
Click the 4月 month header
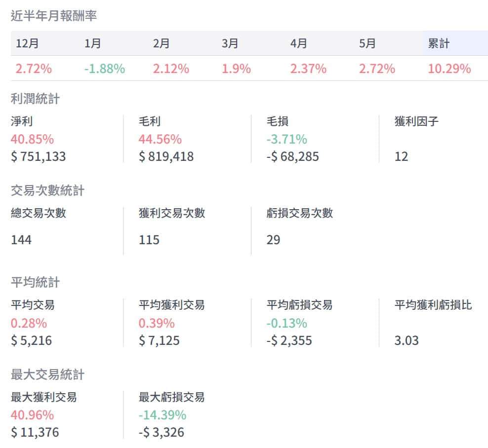coord(299,43)
